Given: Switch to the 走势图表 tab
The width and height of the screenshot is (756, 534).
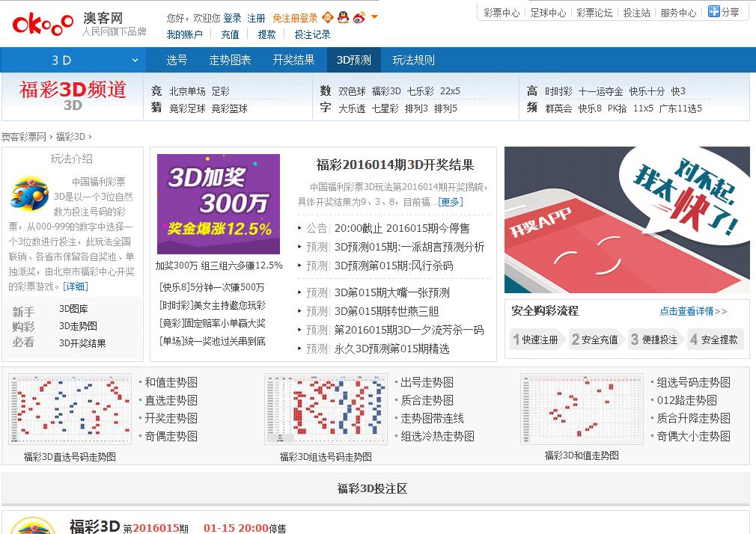Looking at the screenshot, I should click(x=230, y=61).
